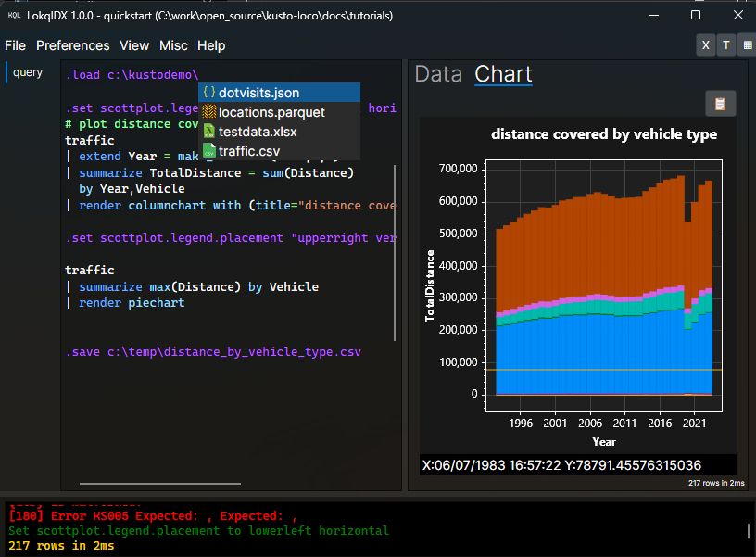
Task: Click the chart title 'distance covered by vehicle type'
Action: click(x=604, y=134)
